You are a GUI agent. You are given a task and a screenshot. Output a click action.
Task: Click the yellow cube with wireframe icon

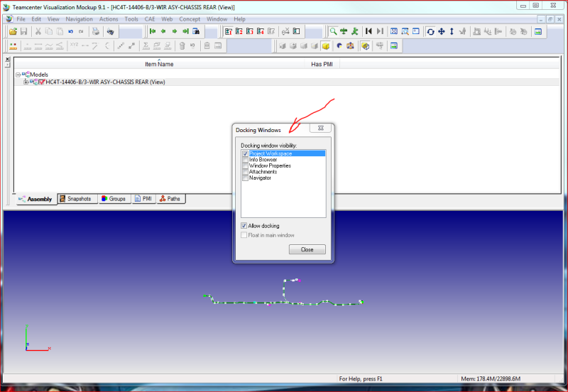(x=366, y=46)
